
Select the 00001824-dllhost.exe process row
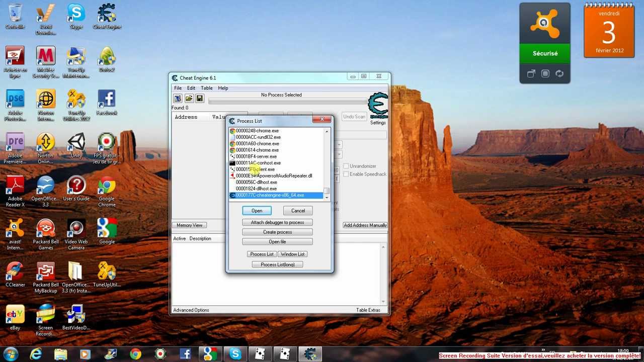pos(276,189)
